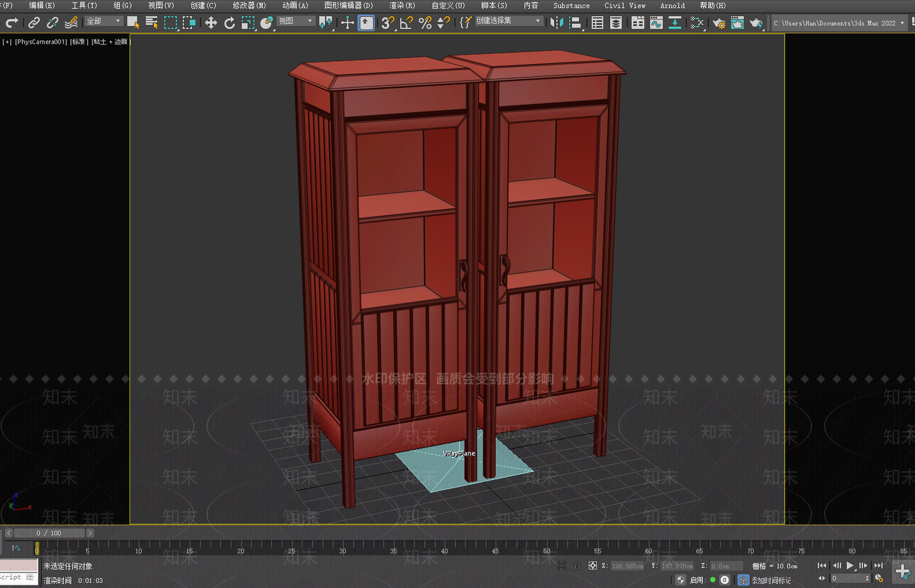The height and width of the screenshot is (588, 915).
Task: Toggle the Angle Snap button
Action: [x=407, y=23]
